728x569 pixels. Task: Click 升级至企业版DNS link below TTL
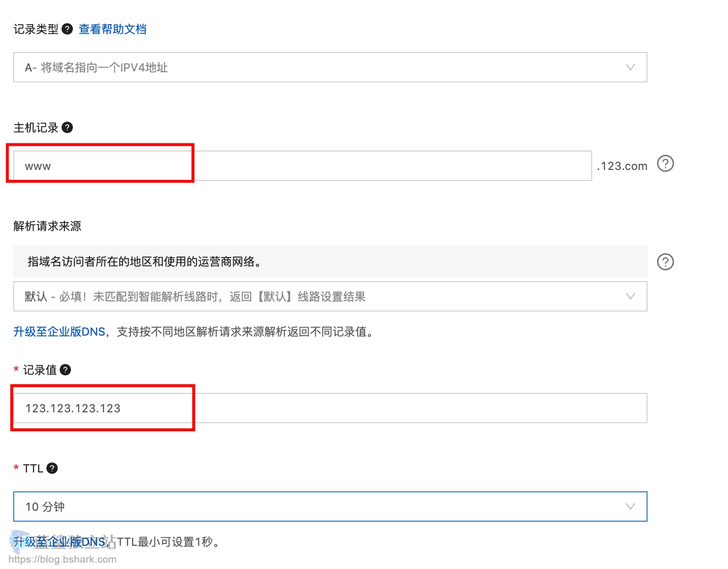[59, 542]
